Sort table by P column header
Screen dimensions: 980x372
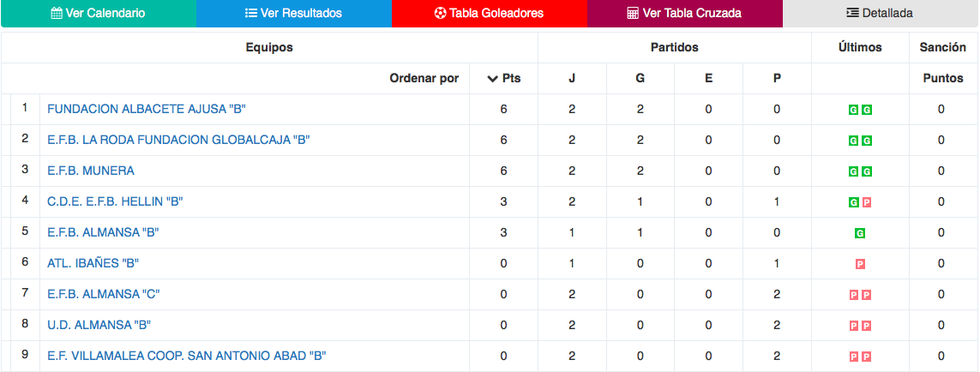[777, 79]
